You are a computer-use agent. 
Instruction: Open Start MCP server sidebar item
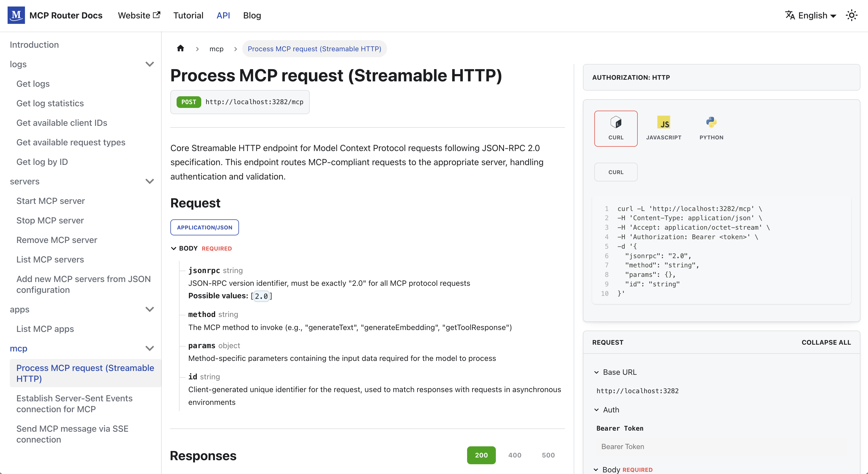pos(50,201)
